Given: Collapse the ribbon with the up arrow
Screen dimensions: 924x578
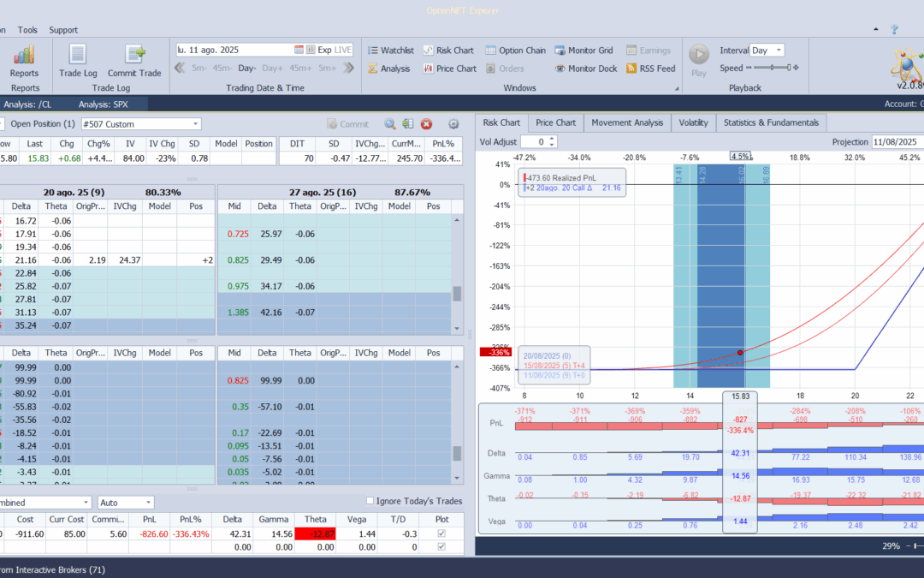Looking at the screenshot, I should [876, 29].
